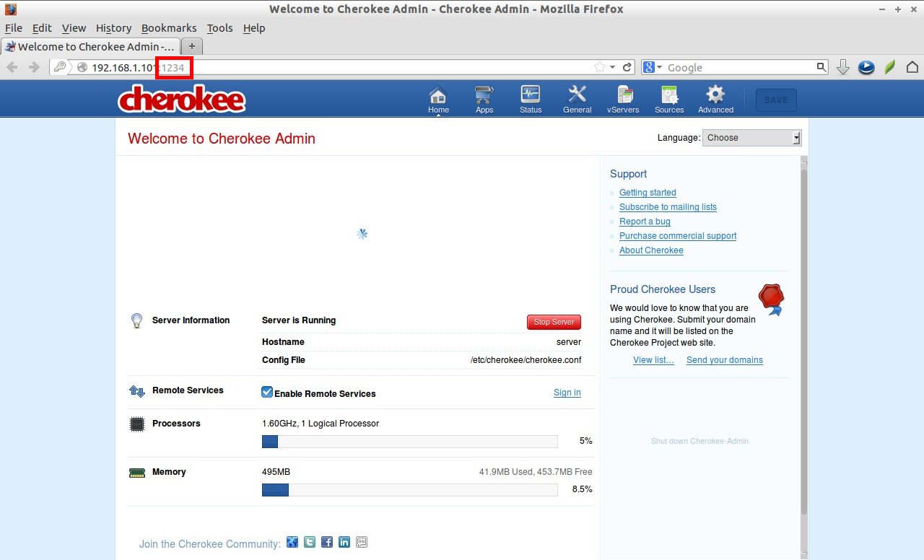The height and width of the screenshot is (560, 924).
Task: Open the View menu
Action: (74, 28)
